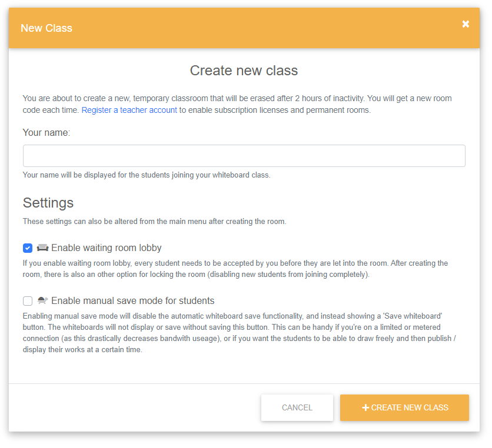Click the manual save mode description paragraph
This screenshot has height=448, width=492.
239,333
